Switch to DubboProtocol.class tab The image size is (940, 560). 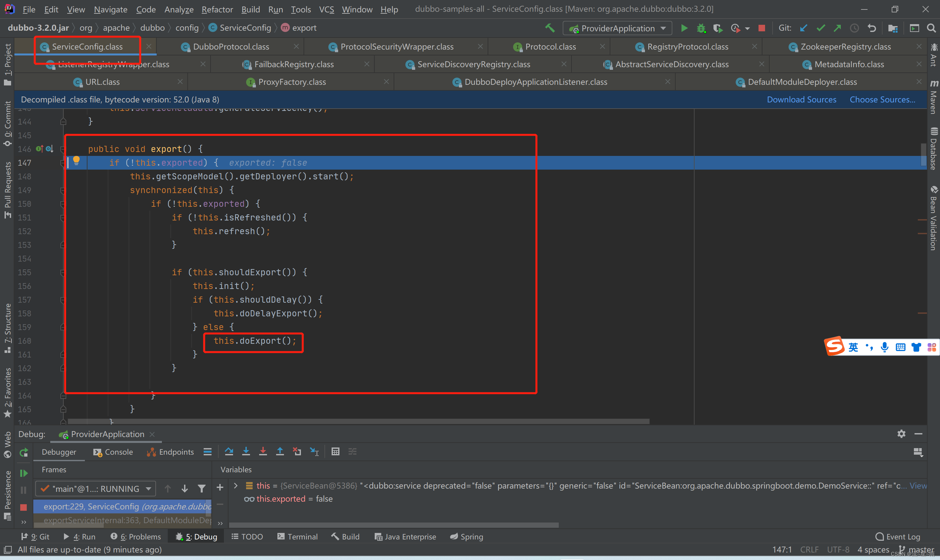pyautogui.click(x=231, y=47)
